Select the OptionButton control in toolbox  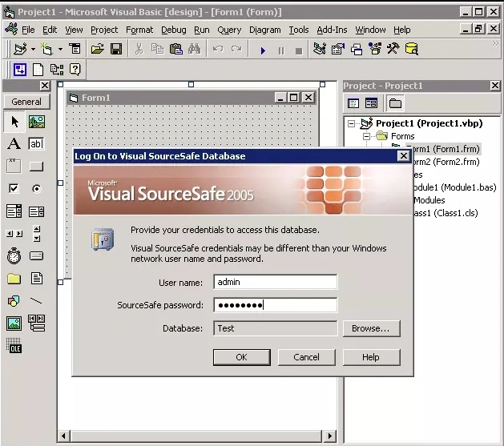37,188
